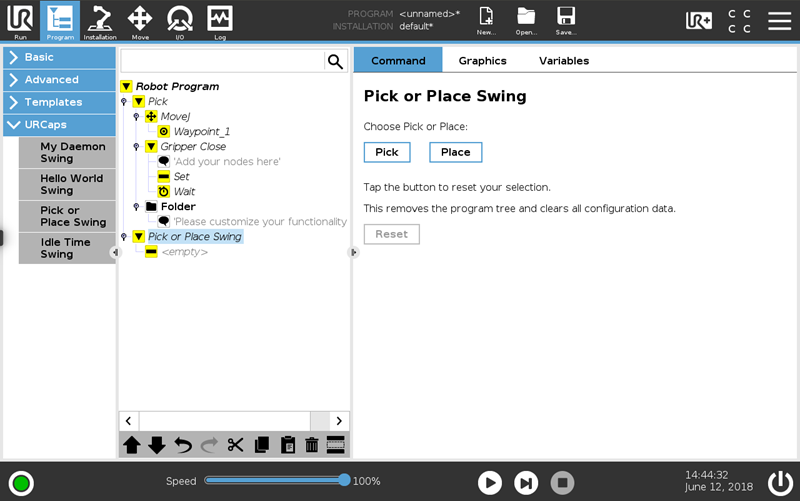
Task: Open the Installation tab icon
Action: point(100,21)
